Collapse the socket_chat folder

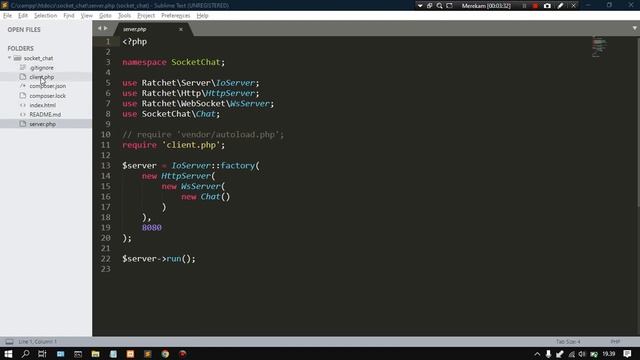click(9, 58)
